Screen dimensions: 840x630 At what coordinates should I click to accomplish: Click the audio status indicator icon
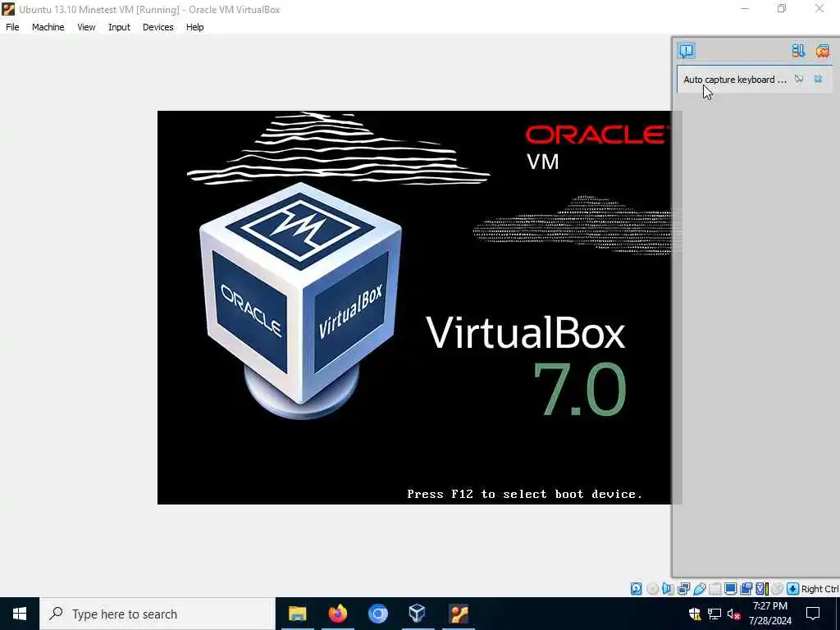click(x=668, y=589)
